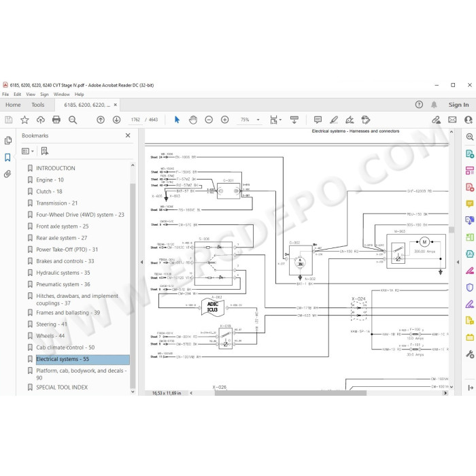The height and width of the screenshot is (476, 476).
Task: Click the find current bookmark icon
Action: [x=45, y=151]
